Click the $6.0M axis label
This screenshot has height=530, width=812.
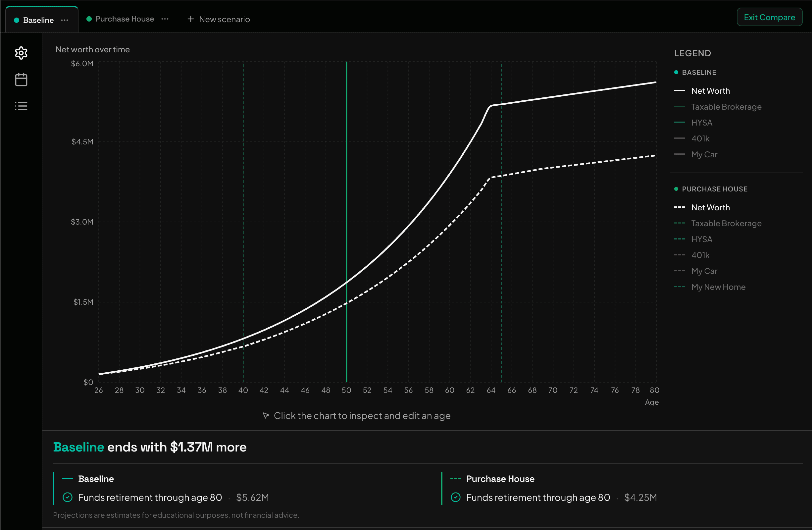(82, 64)
